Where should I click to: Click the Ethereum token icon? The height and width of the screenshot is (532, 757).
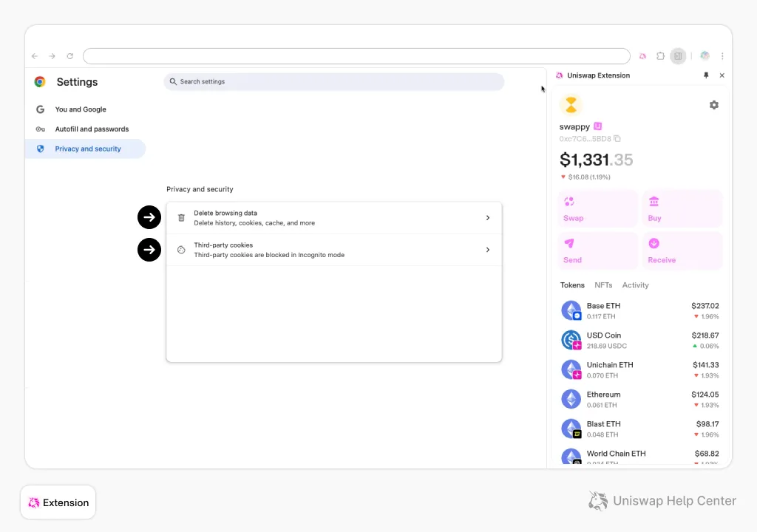pyautogui.click(x=571, y=399)
